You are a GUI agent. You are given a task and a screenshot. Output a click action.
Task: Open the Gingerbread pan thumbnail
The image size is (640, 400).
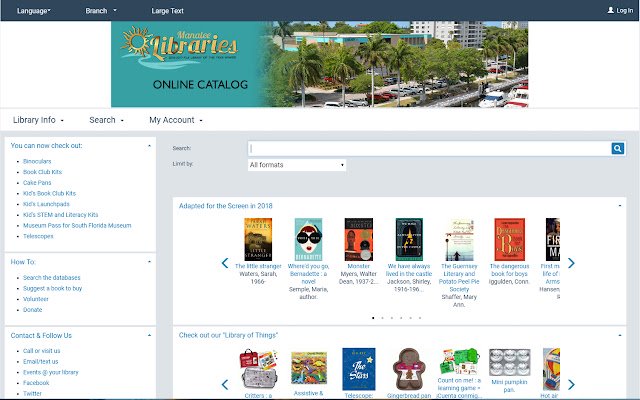pos(409,369)
